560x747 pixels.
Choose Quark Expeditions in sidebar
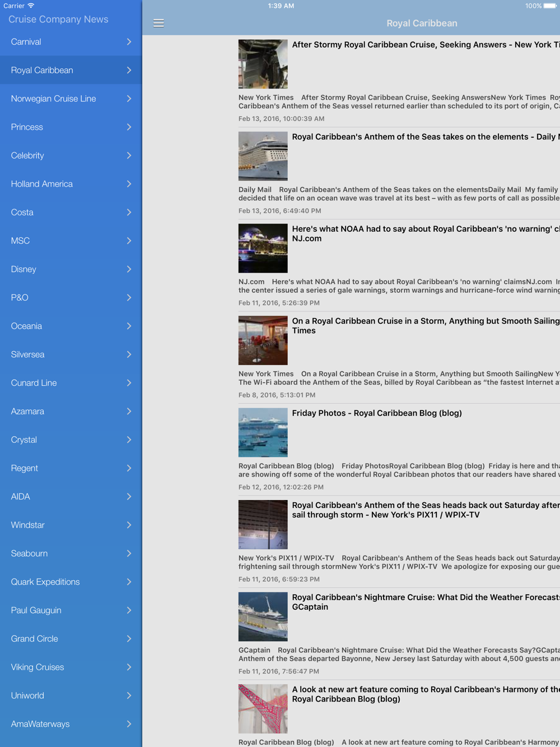click(x=71, y=582)
